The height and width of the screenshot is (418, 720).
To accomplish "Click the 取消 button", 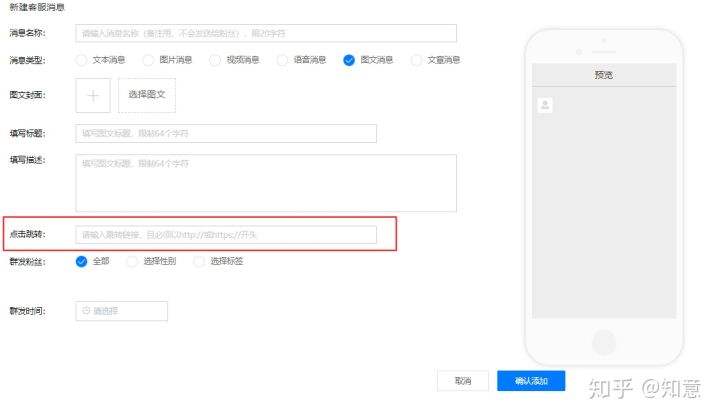I will tap(463, 381).
